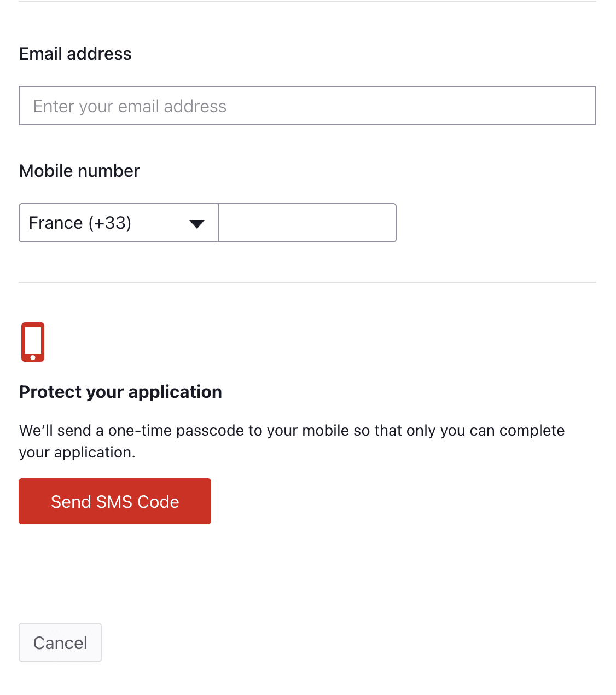Expand the country calling code list
The width and height of the screenshot is (616, 695).
118,223
